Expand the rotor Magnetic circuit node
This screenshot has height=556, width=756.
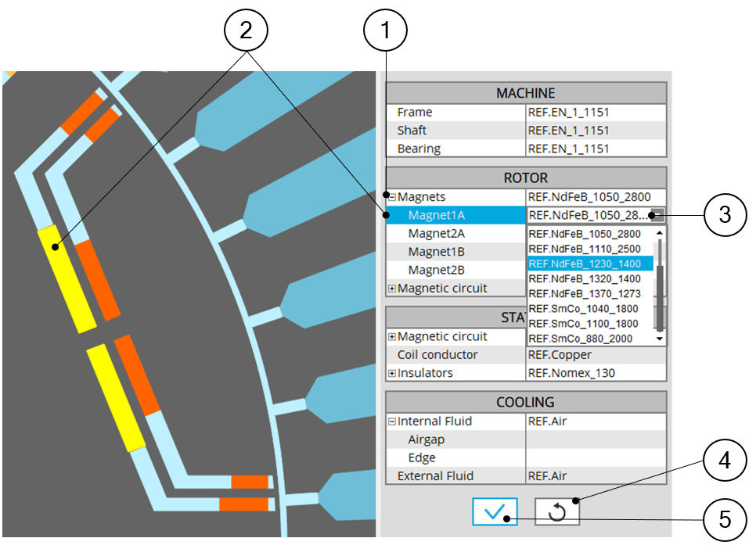391,289
